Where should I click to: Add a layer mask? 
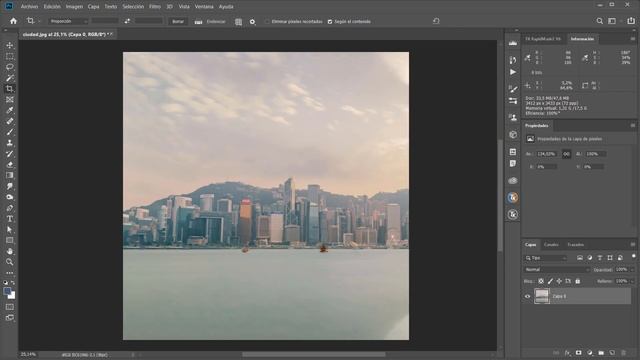tap(579, 353)
